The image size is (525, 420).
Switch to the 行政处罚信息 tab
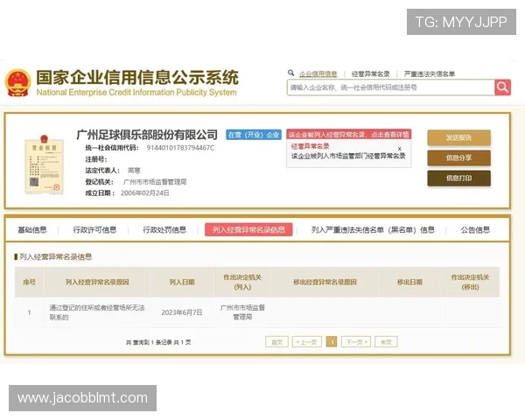[164, 230]
